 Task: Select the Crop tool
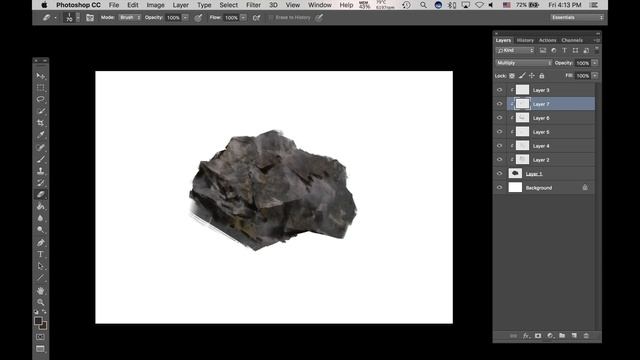[x=40, y=123]
